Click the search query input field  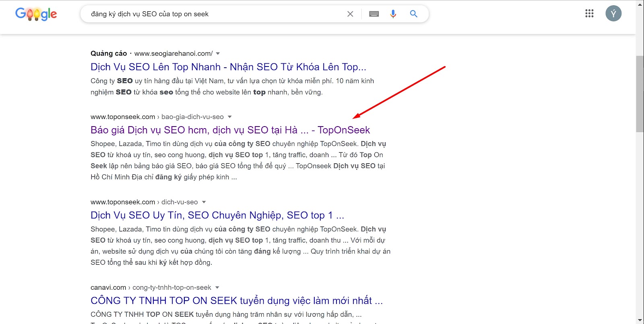click(x=213, y=14)
